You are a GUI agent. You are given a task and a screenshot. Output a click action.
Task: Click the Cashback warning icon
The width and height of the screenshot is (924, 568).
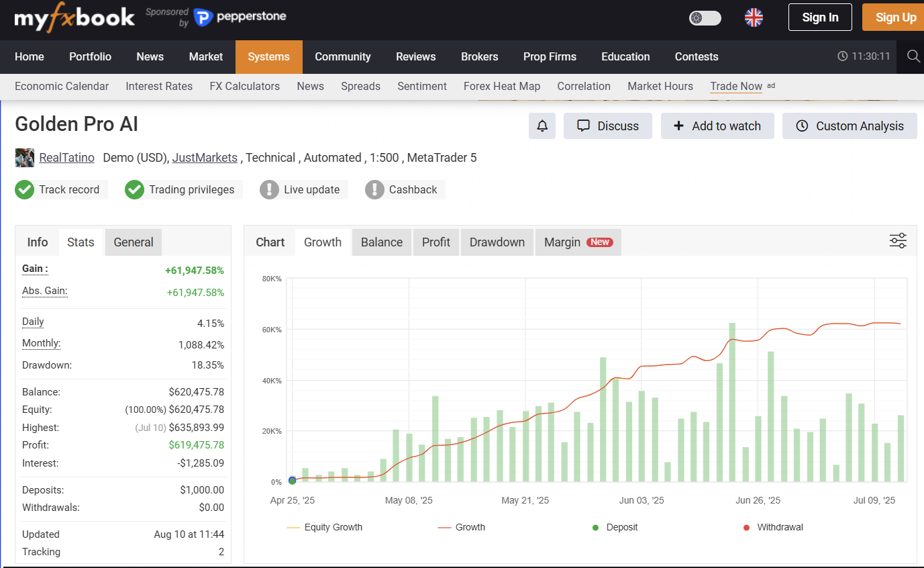374,190
